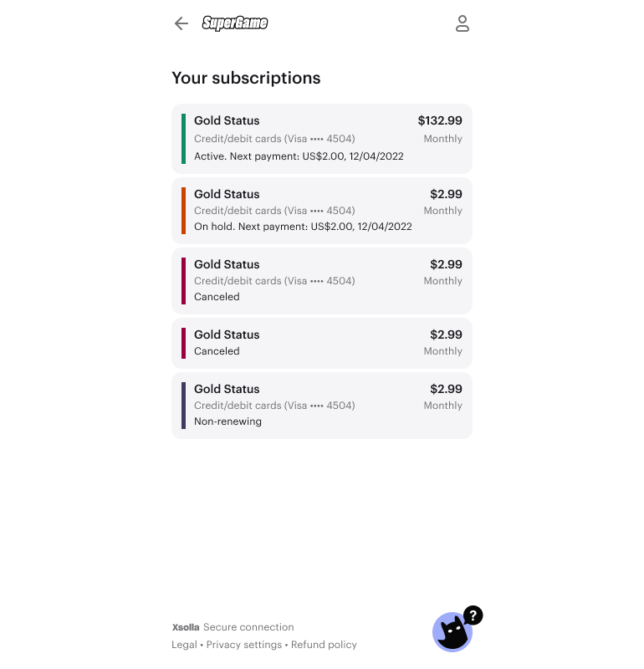Click the Your subscriptions heading
The image size is (644, 669).
(x=246, y=78)
